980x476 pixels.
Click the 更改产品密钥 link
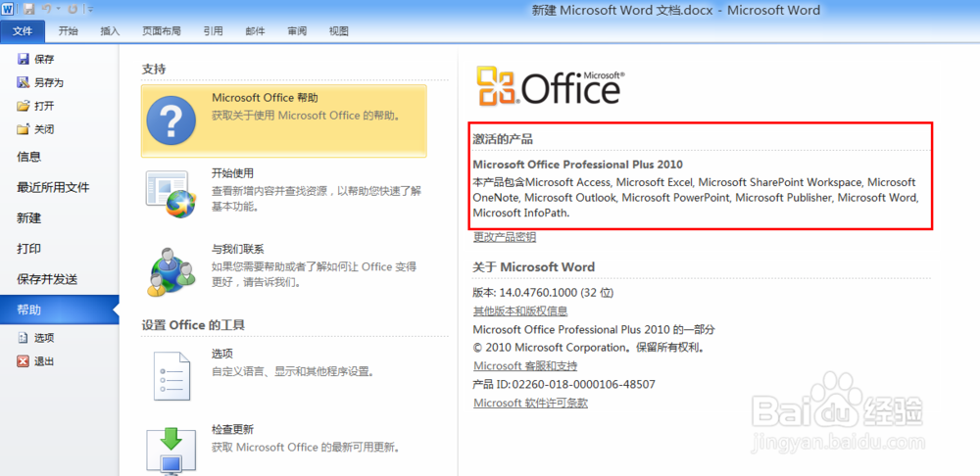point(505,237)
